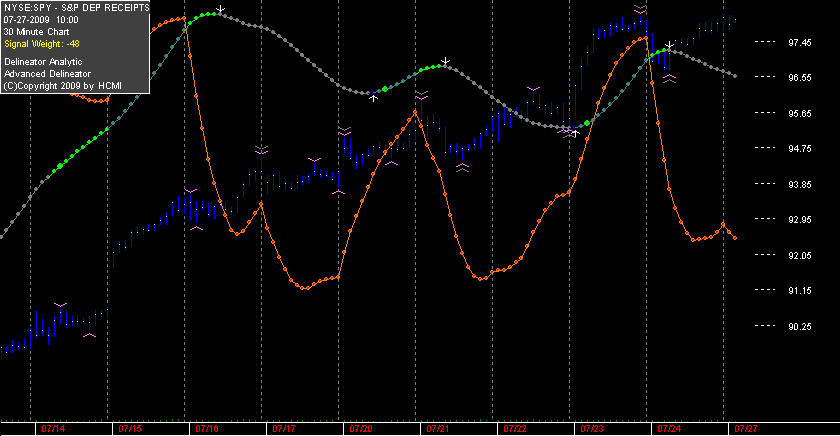
Task: Click the 97.45 price level label
Action: pyautogui.click(x=799, y=42)
